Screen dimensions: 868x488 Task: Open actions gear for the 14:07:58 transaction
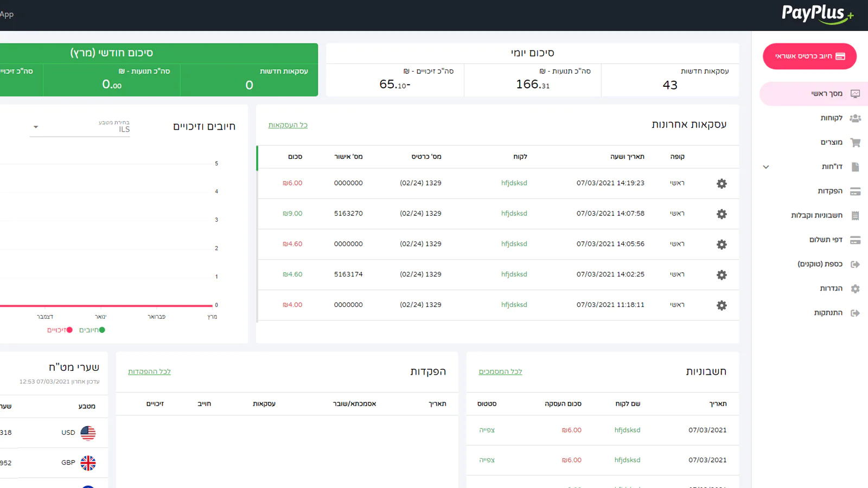(722, 214)
